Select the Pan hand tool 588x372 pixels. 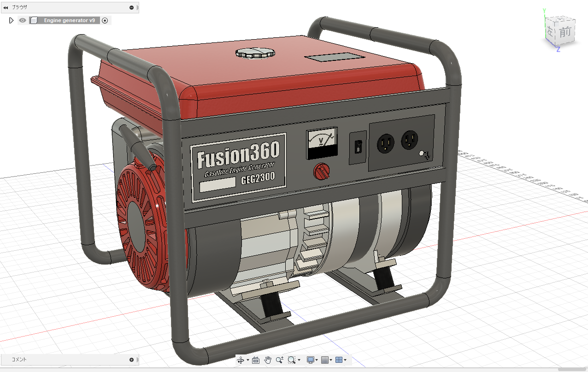[x=268, y=360]
